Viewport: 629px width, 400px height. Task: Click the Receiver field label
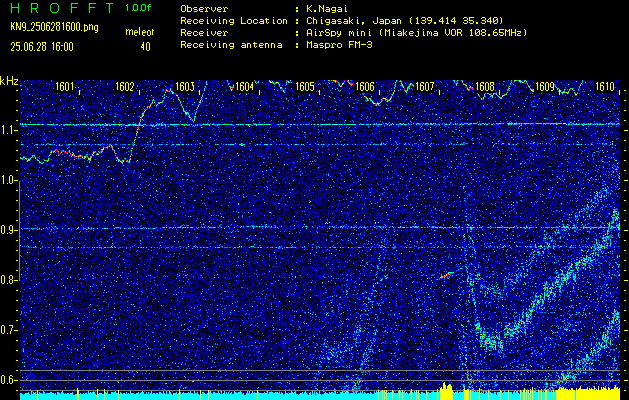tap(204, 33)
